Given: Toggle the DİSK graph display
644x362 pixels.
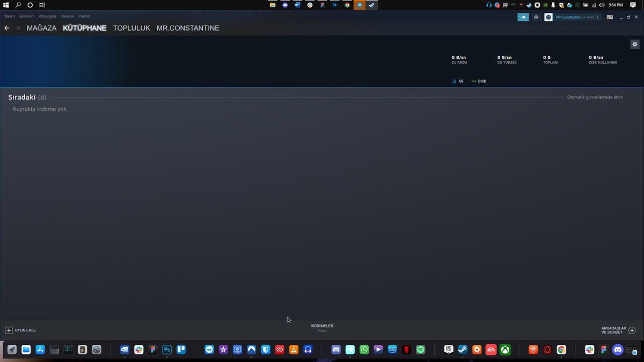Looking at the screenshot, I should (478, 81).
